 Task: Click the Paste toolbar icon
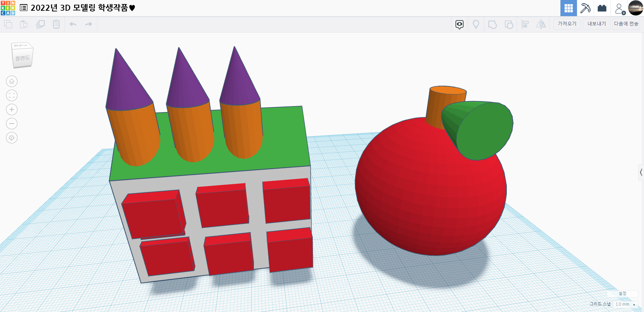pos(24,24)
